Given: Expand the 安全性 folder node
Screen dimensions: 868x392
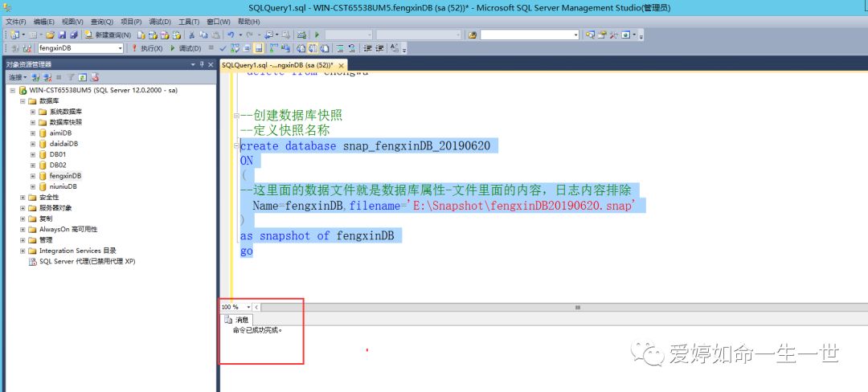Looking at the screenshot, I should point(23,198).
